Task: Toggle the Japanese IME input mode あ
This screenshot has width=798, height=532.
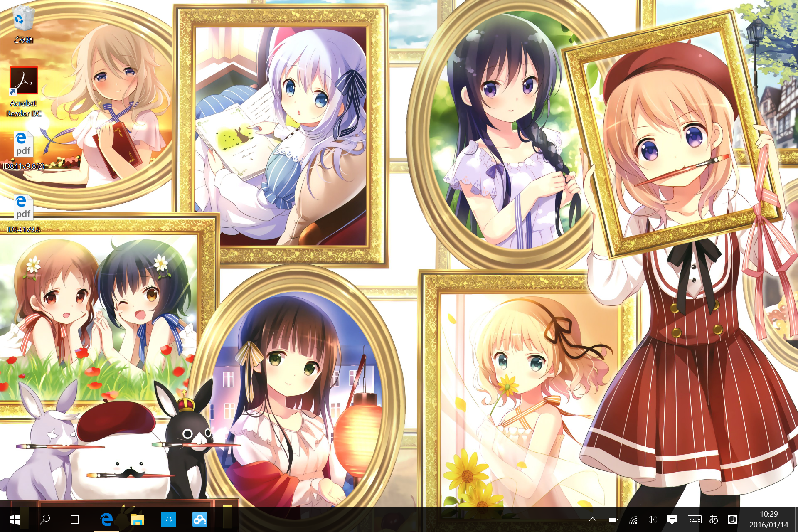Action: pos(714,520)
